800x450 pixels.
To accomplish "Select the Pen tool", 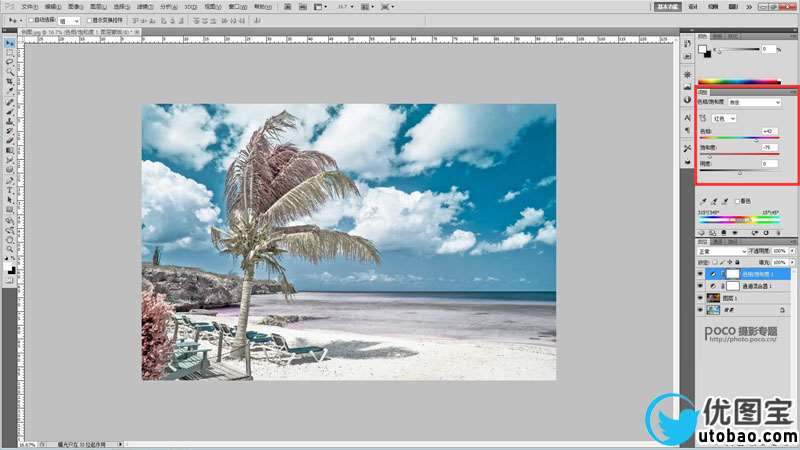I will coord(9,181).
